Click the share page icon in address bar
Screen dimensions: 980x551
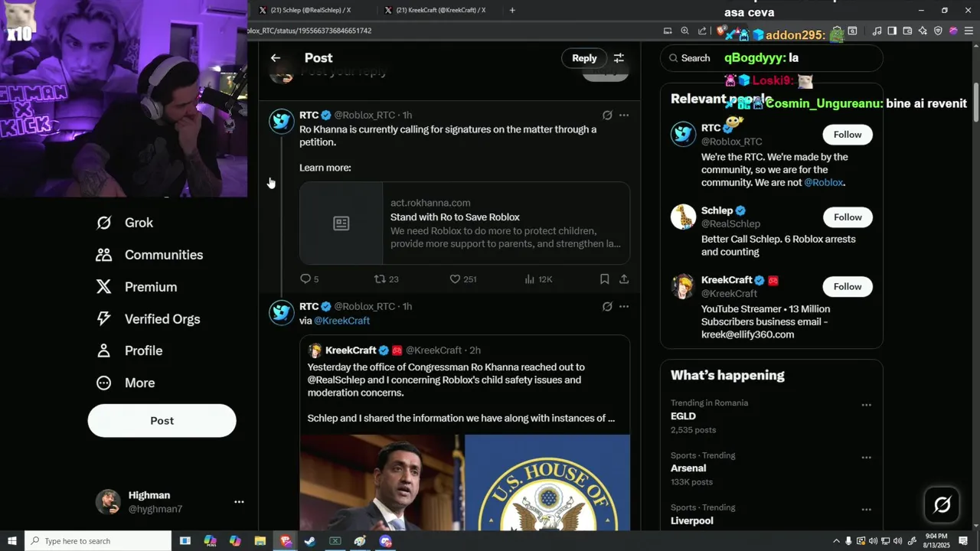click(x=703, y=31)
